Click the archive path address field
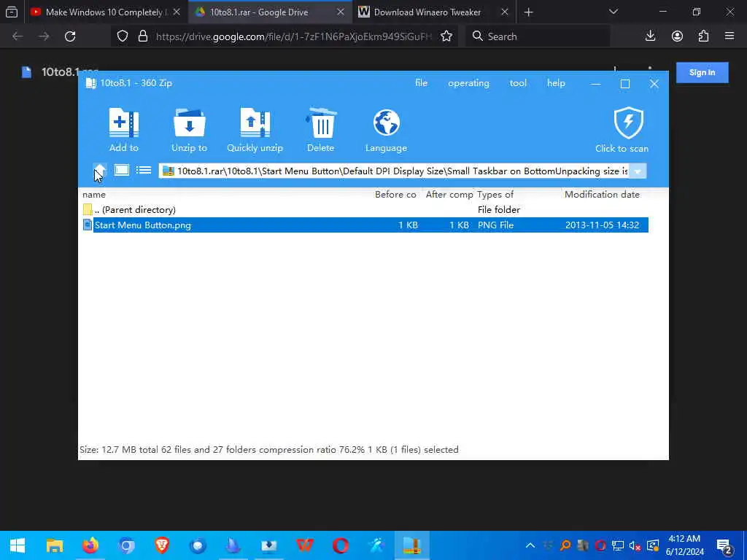This screenshot has height=560, width=747. click(395, 171)
